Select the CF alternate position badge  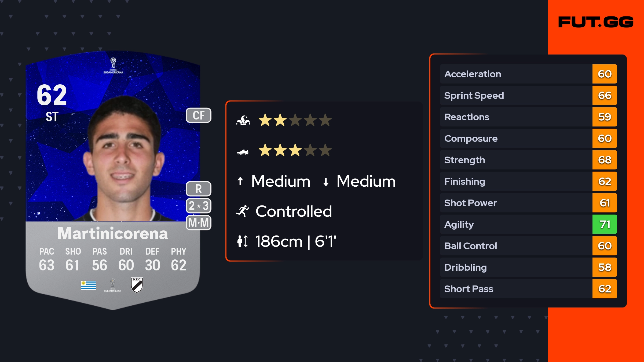[199, 115]
